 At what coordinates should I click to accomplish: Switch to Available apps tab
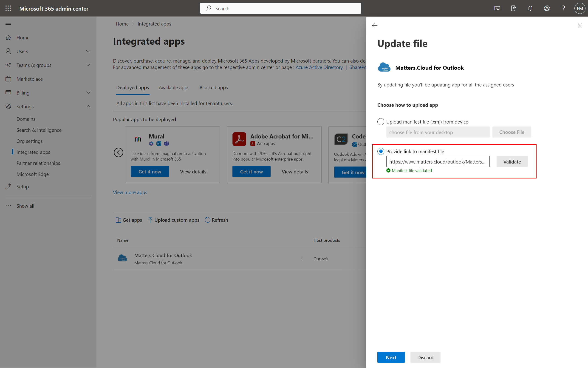pos(174,88)
